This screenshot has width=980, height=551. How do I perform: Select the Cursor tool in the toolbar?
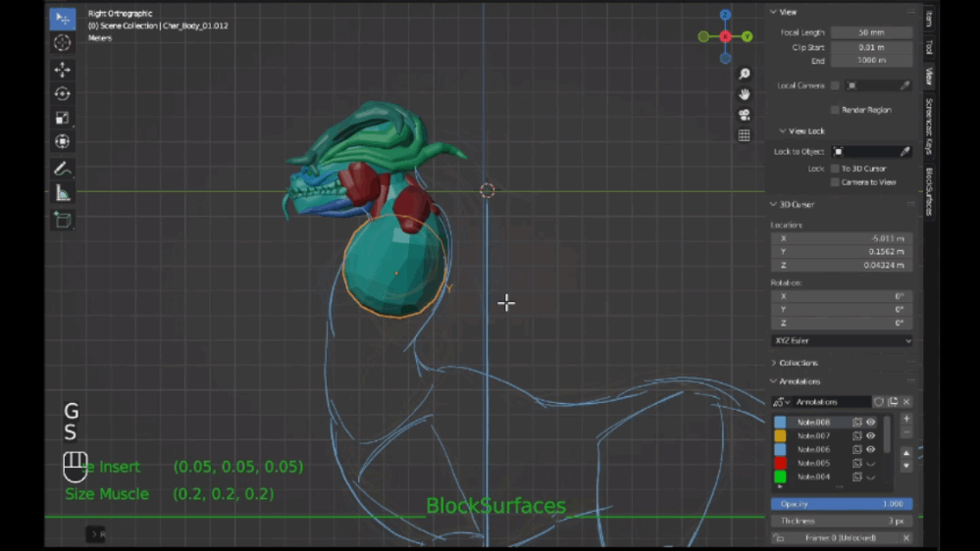pyautogui.click(x=62, y=43)
